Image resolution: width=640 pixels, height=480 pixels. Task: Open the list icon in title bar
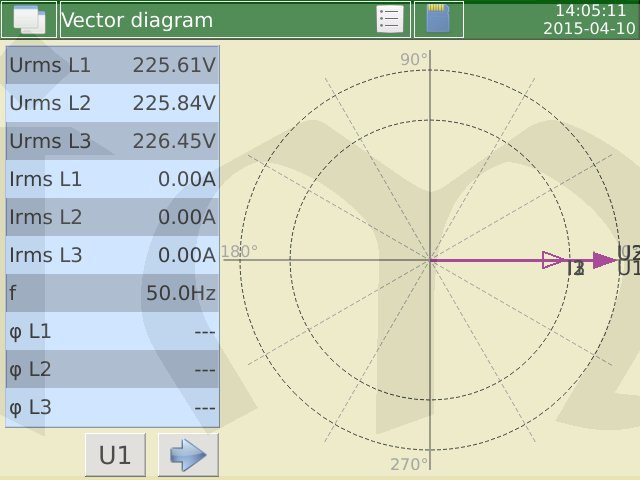click(390, 20)
